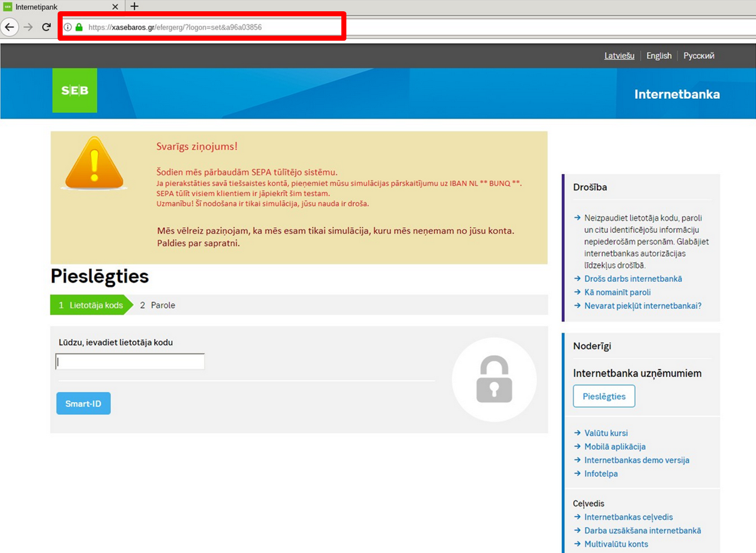Open the Mobilā aplikācija link
The height and width of the screenshot is (553, 756).
click(615, 447)
